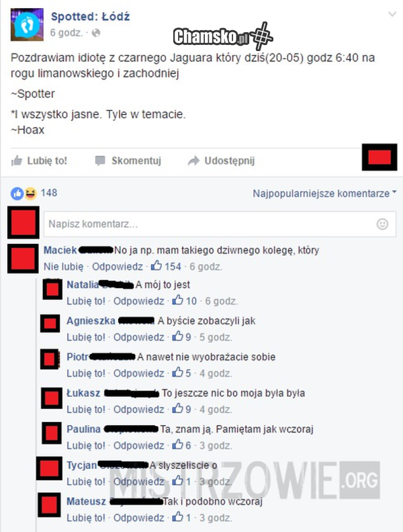Reply to Natalia's comment via Odpowiedz
The width and height of the screenshot is (403, 532).
[x=139, y=301]
